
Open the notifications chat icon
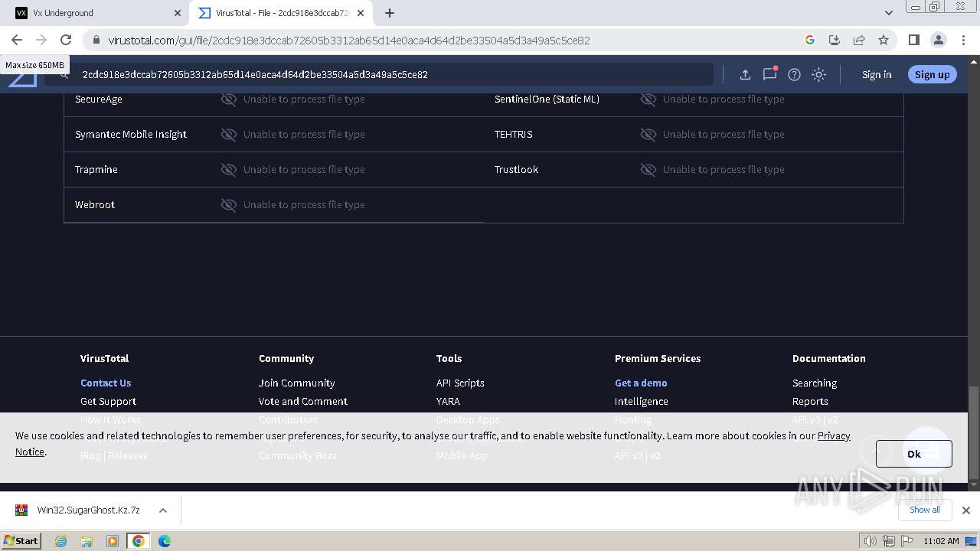coord(769,74)
